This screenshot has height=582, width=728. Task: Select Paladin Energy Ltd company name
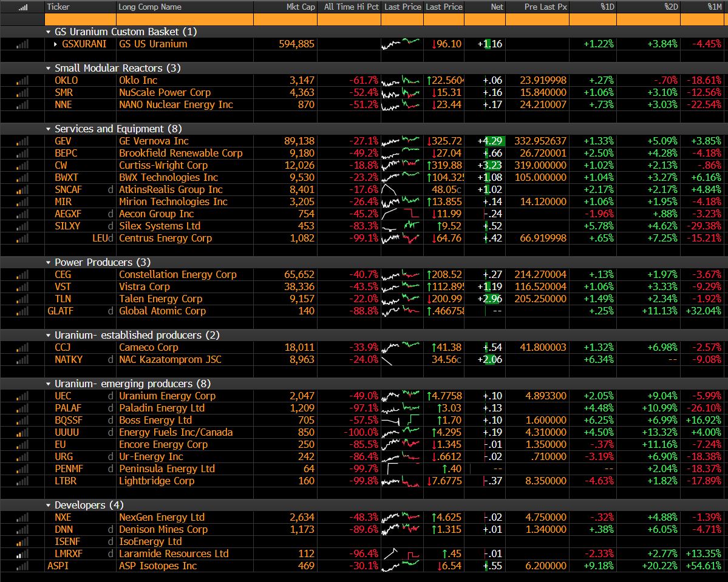pyautogui.click(x=162, y=408)
